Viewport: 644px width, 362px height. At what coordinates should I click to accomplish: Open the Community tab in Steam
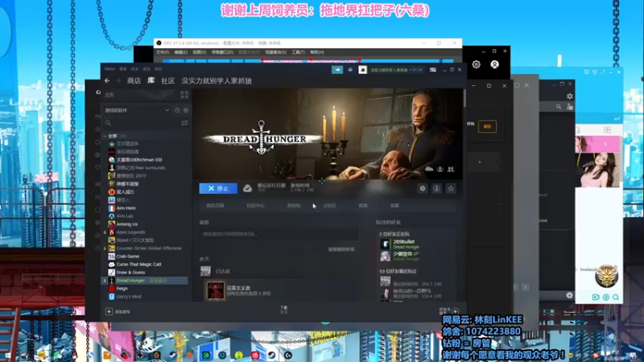(x=167, y=81)
